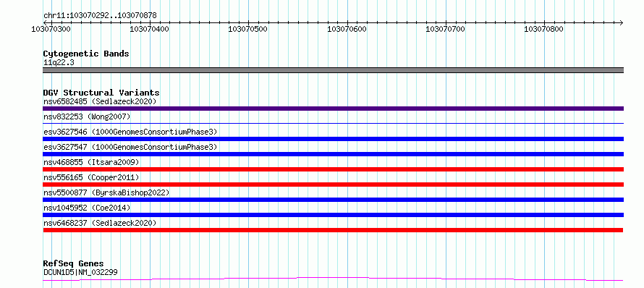Click ruler position 103070800
Screen dimensions: 644x288
pyautogui.click(x=544, y=29)
